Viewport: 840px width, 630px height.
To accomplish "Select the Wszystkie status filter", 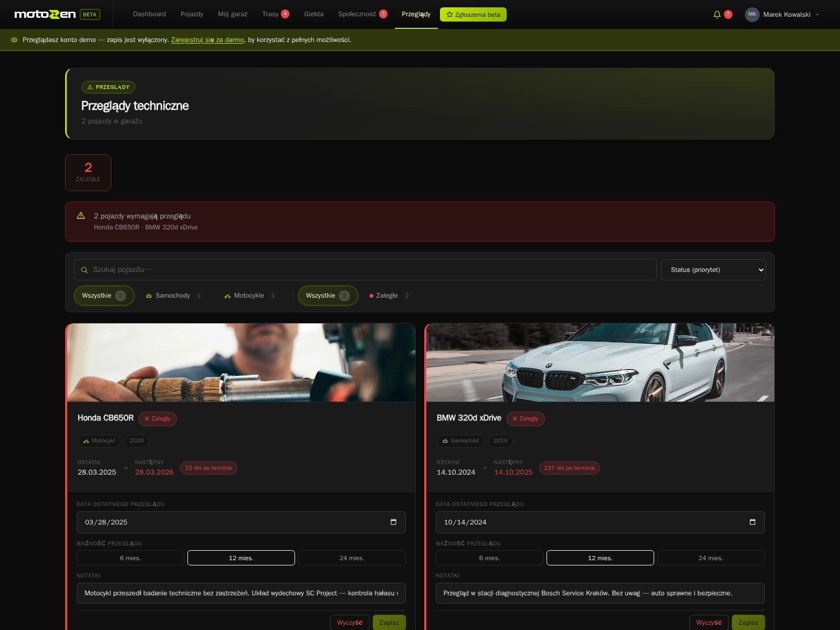I will click(328, 296).
